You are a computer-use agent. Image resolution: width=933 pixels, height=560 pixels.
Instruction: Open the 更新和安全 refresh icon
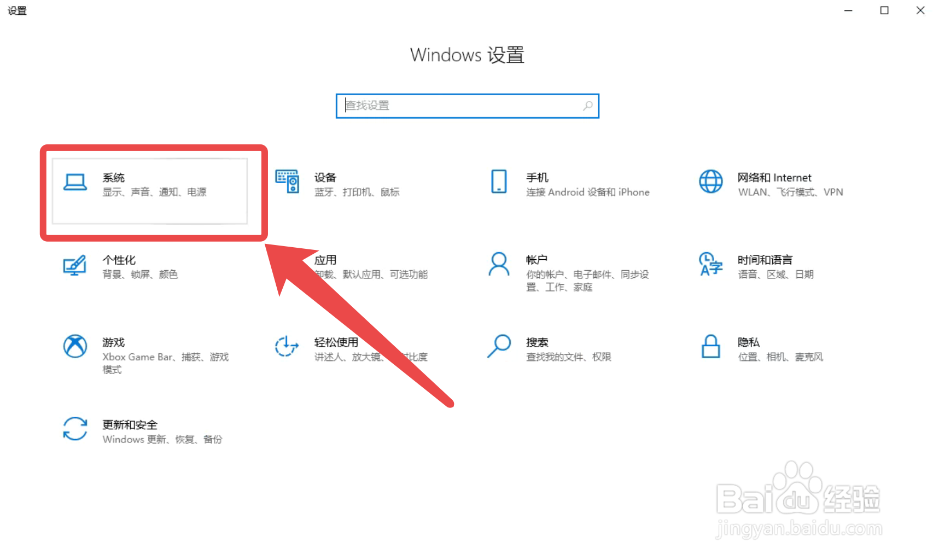click(75, 430)
